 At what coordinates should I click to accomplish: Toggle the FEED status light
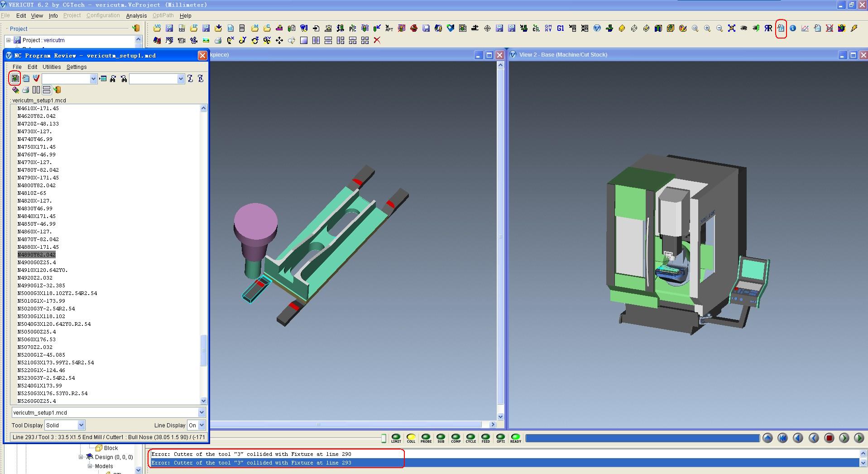click(485, 438)
